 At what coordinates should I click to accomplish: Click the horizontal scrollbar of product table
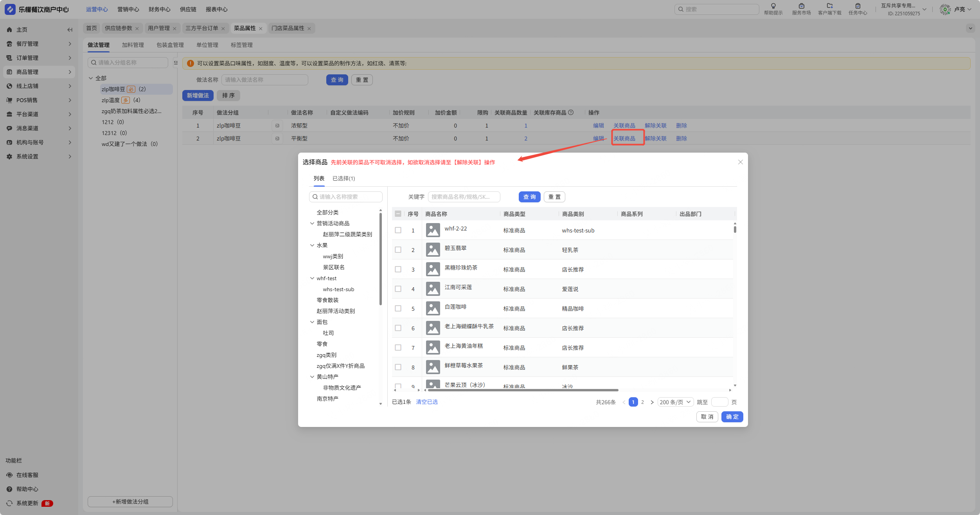[x=523, y=390]
